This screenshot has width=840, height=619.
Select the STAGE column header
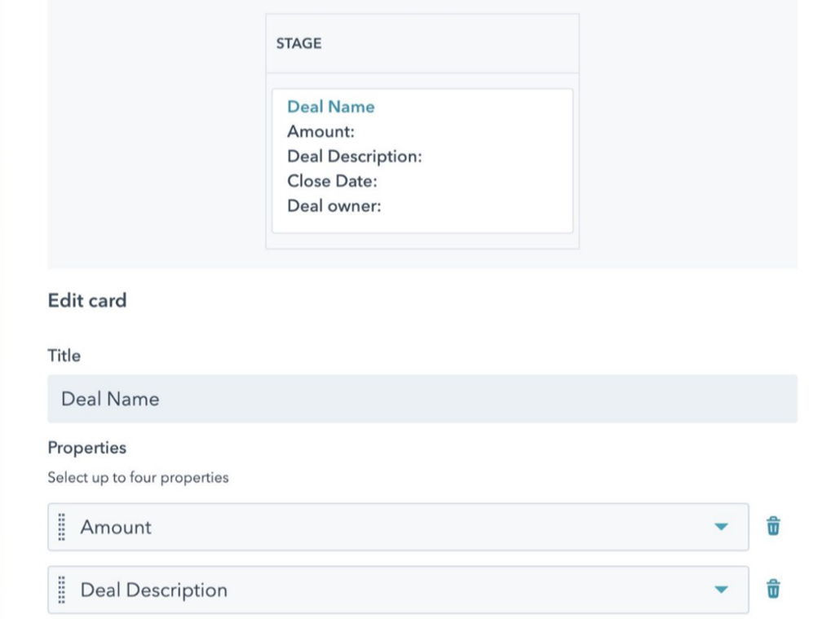299,43
